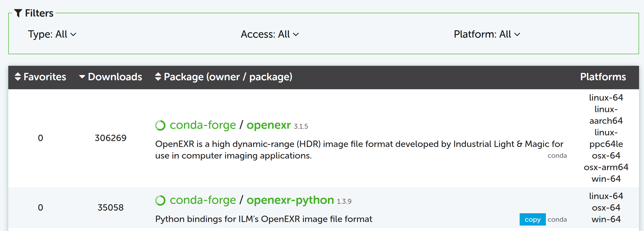Screen dimensions: 644x231
Task: Open the Access filter dropdown
Action: 269,34
